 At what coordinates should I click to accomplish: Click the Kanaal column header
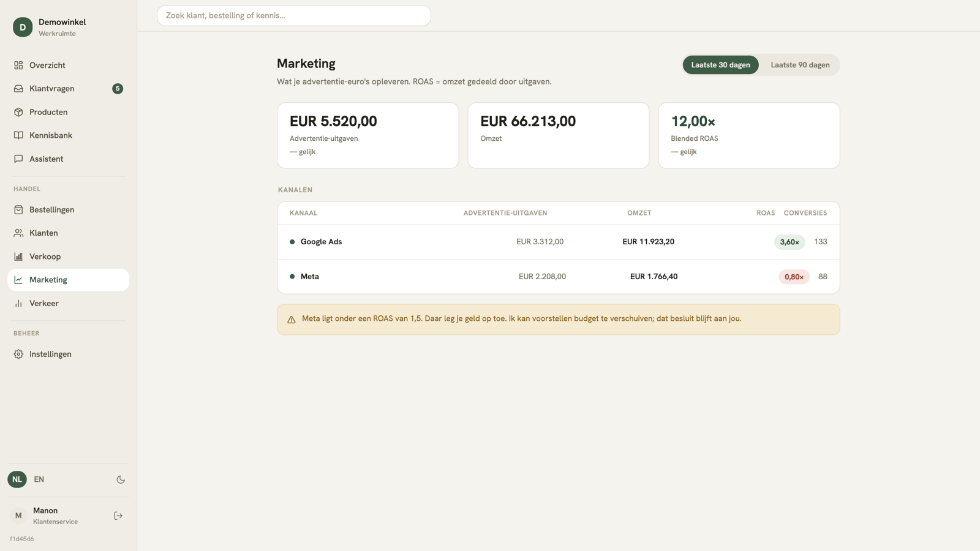coord(303,213)
